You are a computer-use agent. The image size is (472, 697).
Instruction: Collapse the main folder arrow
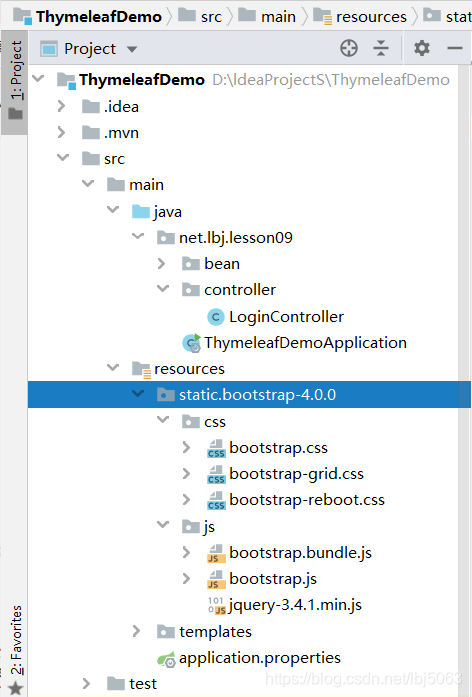tap(88, 184)
